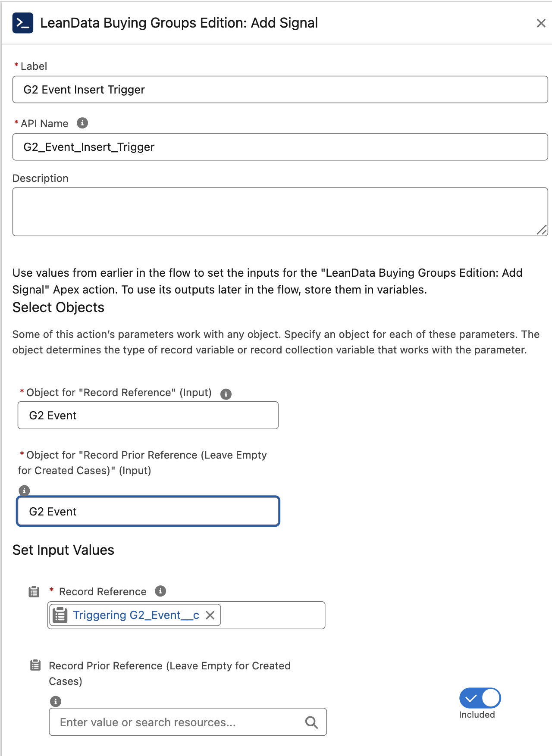Viewport: 552px width, 756px height.
Task: Click the API Name text field
Action: point(279,147)
